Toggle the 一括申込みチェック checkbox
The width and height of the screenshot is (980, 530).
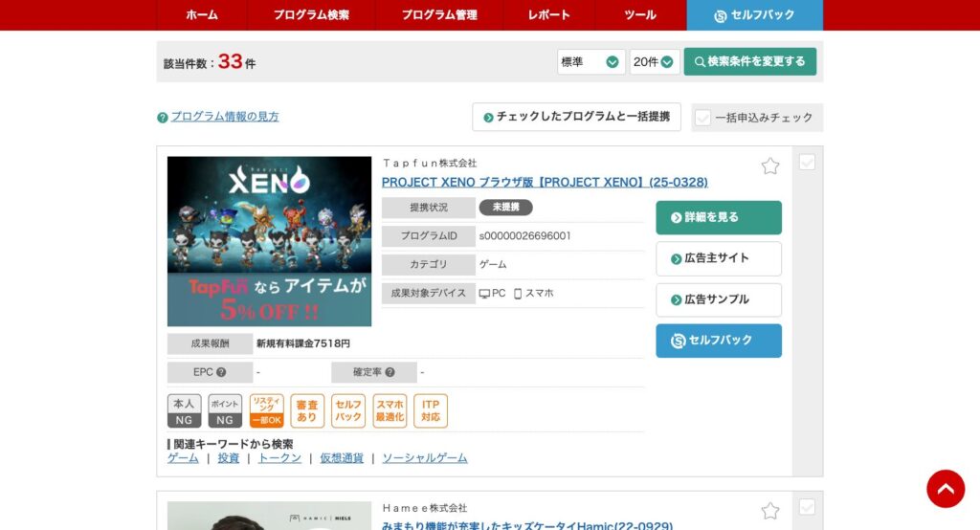tap(703, 118)
